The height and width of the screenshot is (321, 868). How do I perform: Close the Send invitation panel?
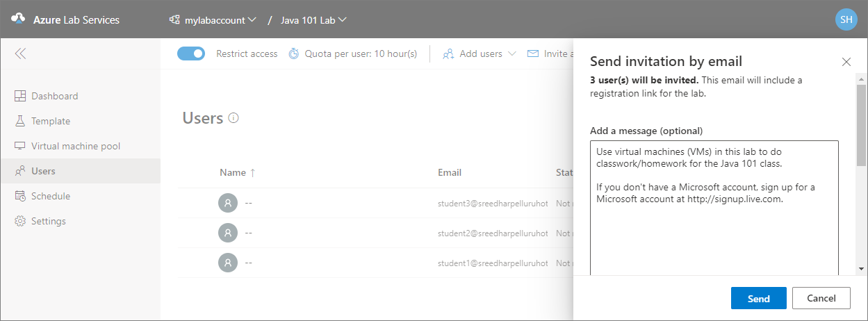(x=846, y=62)
